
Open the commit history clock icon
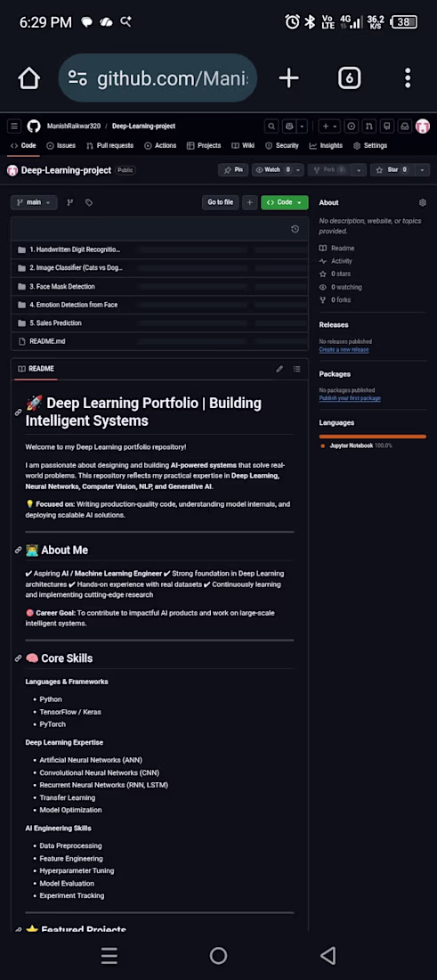295,229
